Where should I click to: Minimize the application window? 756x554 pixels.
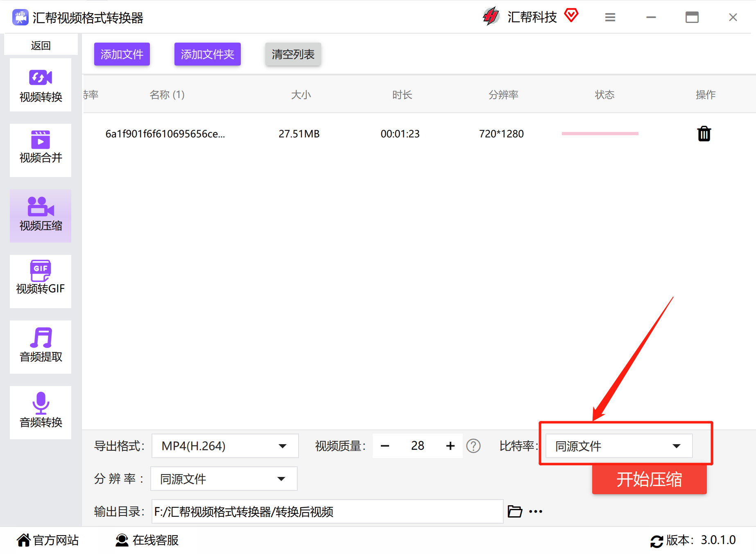[x=651, y=17]
